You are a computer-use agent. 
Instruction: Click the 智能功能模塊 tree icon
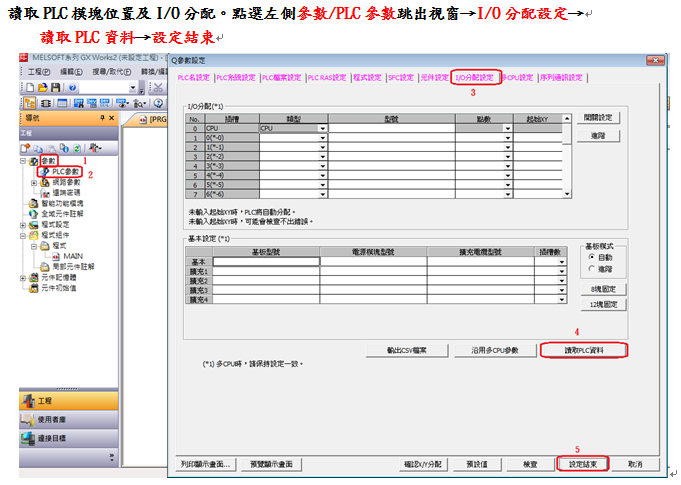33,203
